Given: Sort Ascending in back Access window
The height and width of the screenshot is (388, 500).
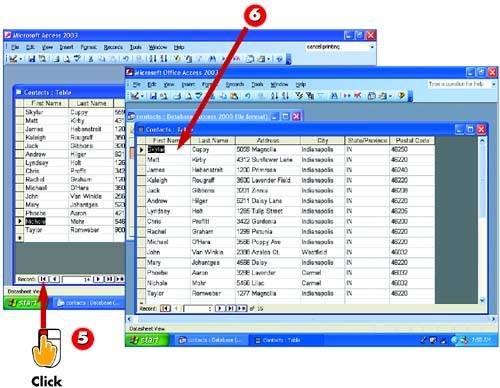Looking at the screenshot, I should tap(152, 59).
